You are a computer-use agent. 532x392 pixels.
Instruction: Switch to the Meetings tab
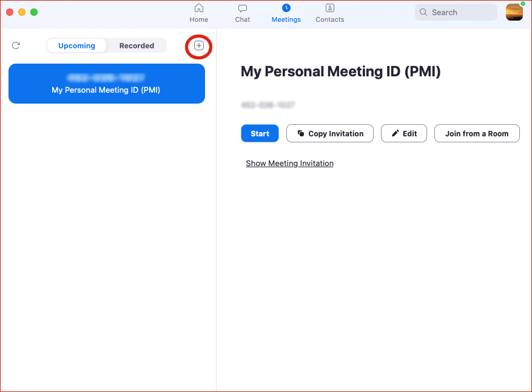(x=286, y=13)
